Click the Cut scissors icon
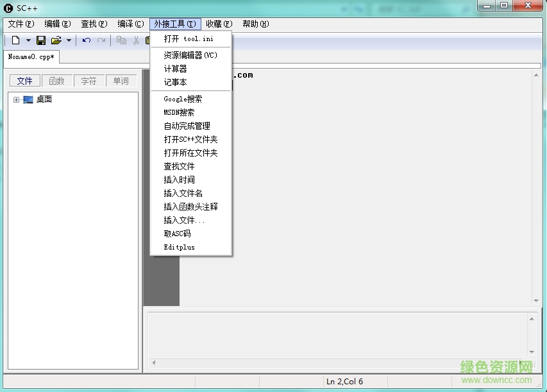 [136, 40]
